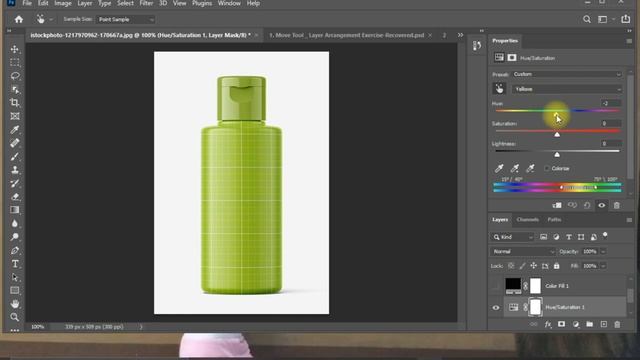Select the Object Selection tool
The height and width of the screenshot is (360, 640).
(15, 89)
